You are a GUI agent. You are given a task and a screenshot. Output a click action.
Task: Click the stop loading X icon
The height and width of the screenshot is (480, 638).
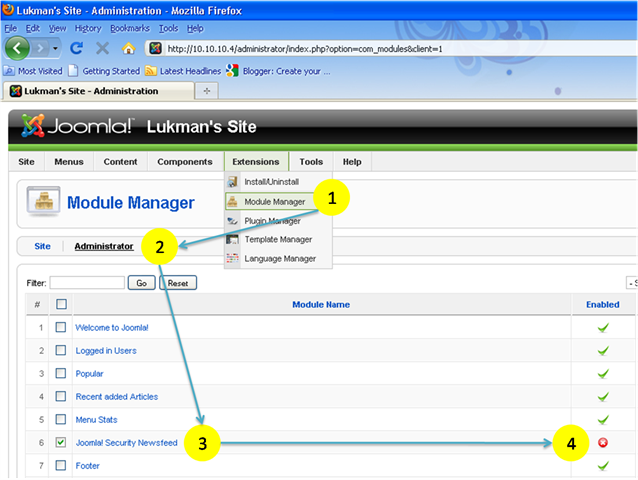(103, 48)
